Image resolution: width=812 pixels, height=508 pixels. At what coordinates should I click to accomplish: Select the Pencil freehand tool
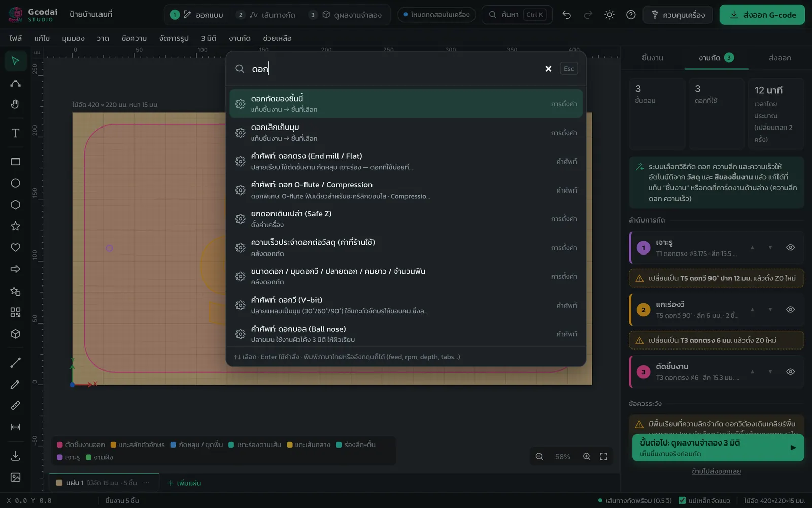pyautogui.click(x=15, y=385)
